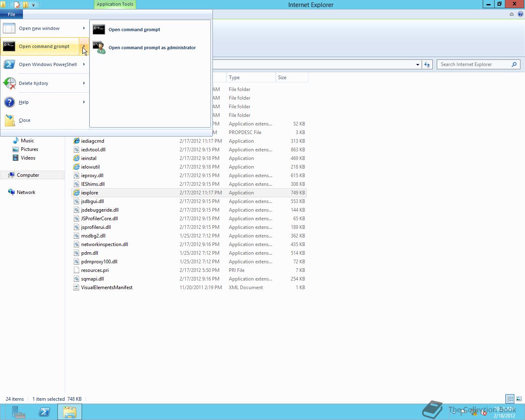525x420 pixels.
Task: Click the File tab
Action: click(11, 14)
